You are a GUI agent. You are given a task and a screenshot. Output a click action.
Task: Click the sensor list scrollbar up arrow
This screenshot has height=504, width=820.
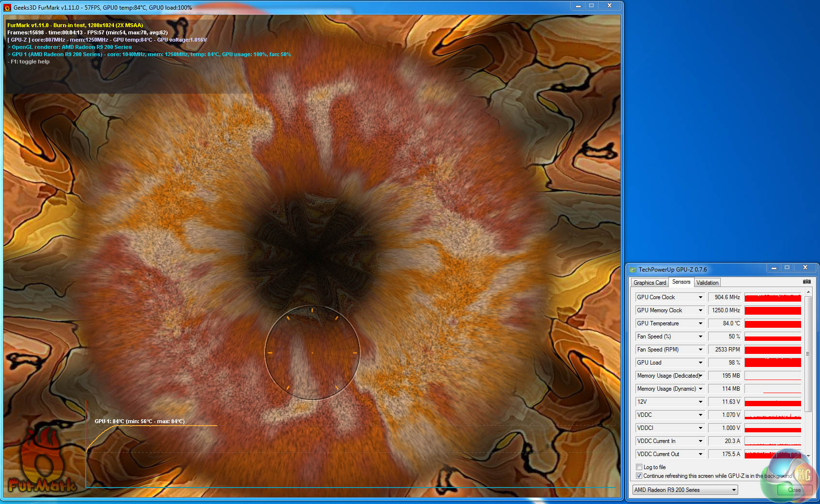click(x=808, y=292)
